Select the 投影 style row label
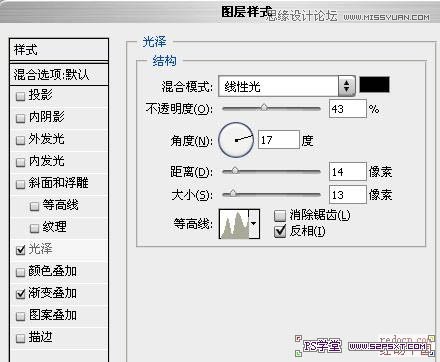 40,95
